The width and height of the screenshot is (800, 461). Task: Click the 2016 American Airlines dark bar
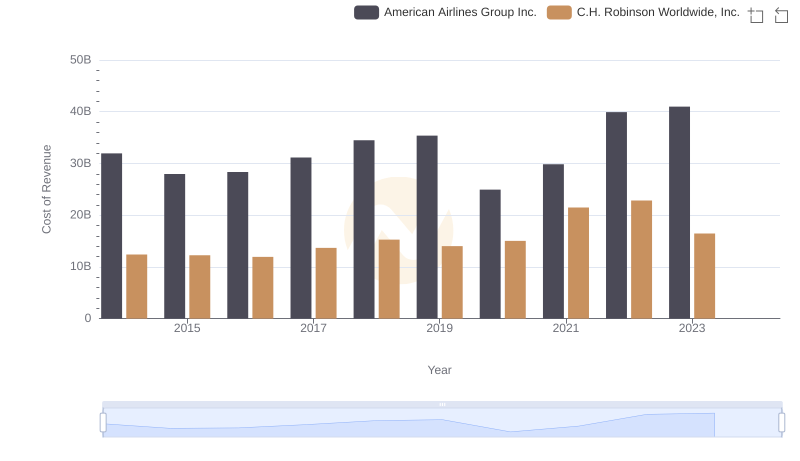(x=237, y=245)
